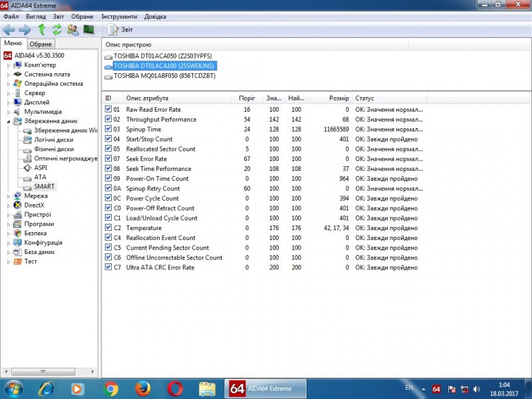Expand the Мережа tree branch
Viewport: 532px width, 399px height.
pos(9,196)
